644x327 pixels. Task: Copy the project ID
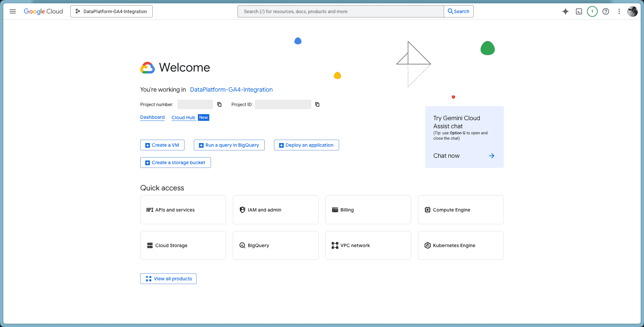pyautogui.click(x=317, y=104)
